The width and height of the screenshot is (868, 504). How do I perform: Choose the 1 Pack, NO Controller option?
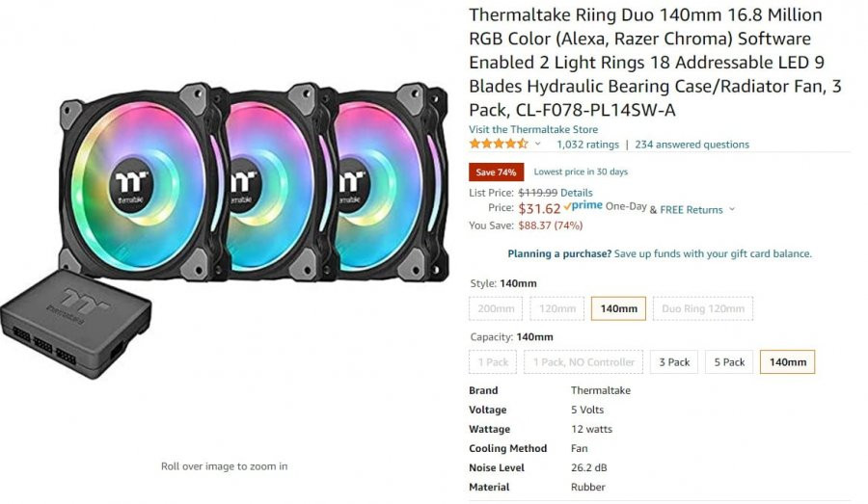click(583, 361)
